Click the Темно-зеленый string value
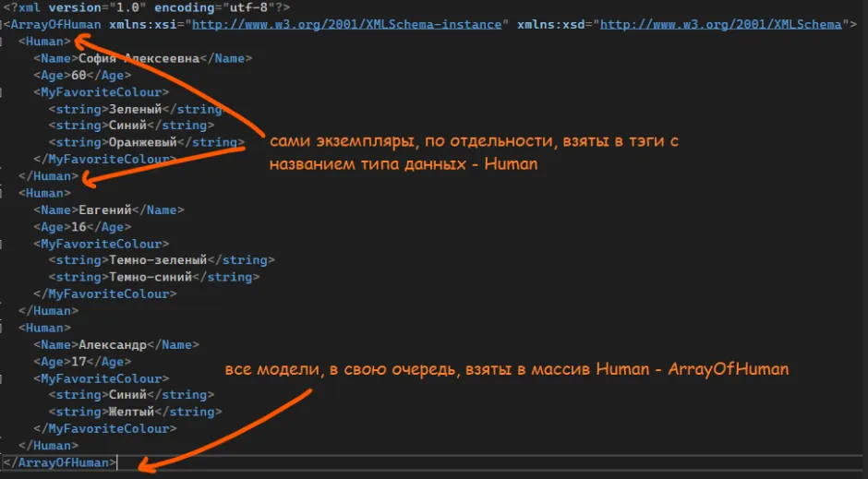This screenshot has height=479, width=868. pyautogui.click(x=158, y=260)
